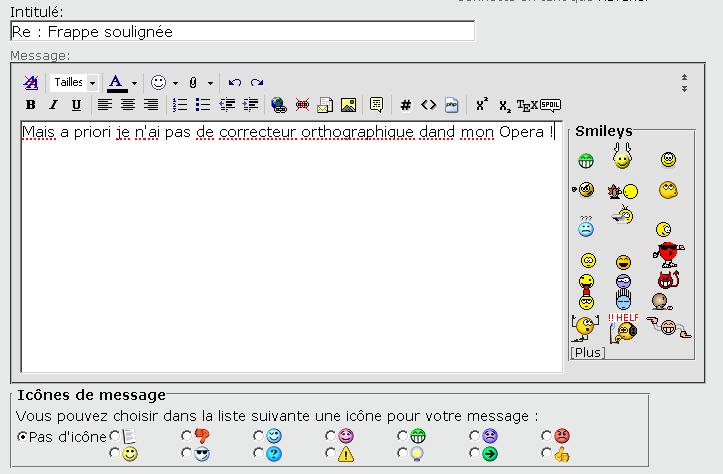Select the thumbs-down message icon radio
This screenshot has height=474, width=723.
(186, 435)
